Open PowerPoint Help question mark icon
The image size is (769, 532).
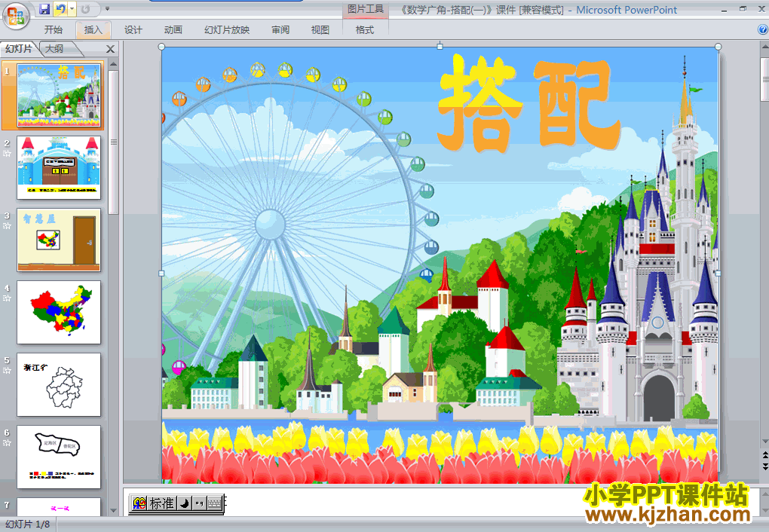[763, 30]
